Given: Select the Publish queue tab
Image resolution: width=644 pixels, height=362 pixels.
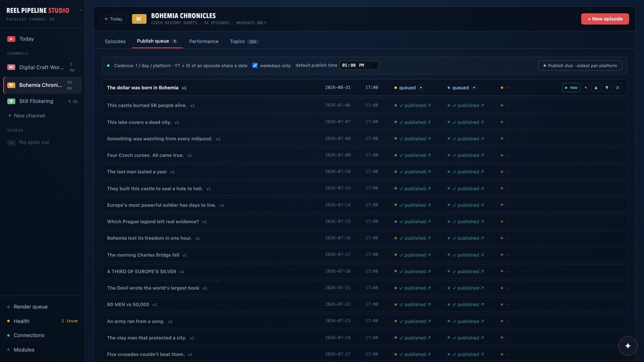Looking at the screenshot, I should pyautogui.click(x=157, y=41).
